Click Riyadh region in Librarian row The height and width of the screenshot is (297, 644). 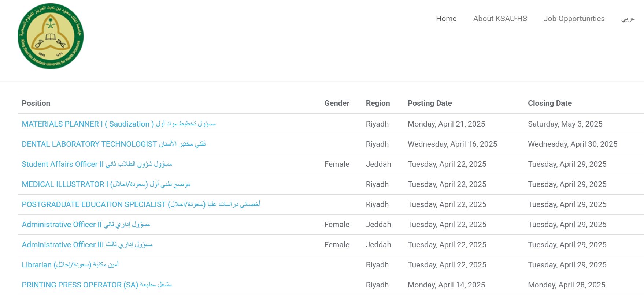click(x=377, y=265)
